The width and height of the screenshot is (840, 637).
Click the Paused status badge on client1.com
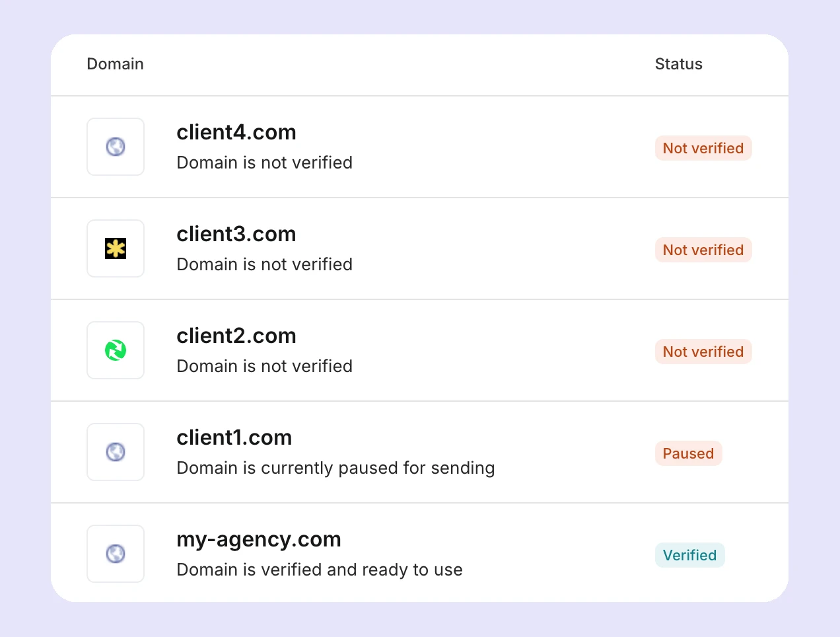click(688, 453)
